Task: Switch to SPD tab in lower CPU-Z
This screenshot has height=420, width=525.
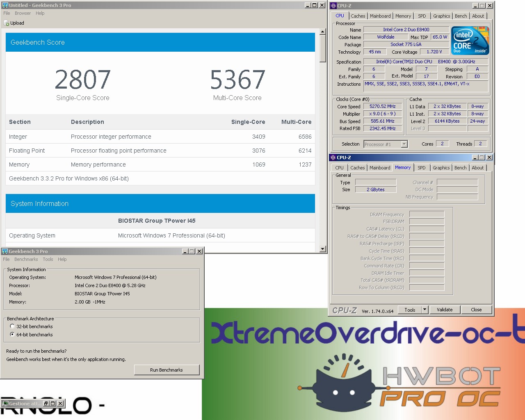Action: click(421, 168)
